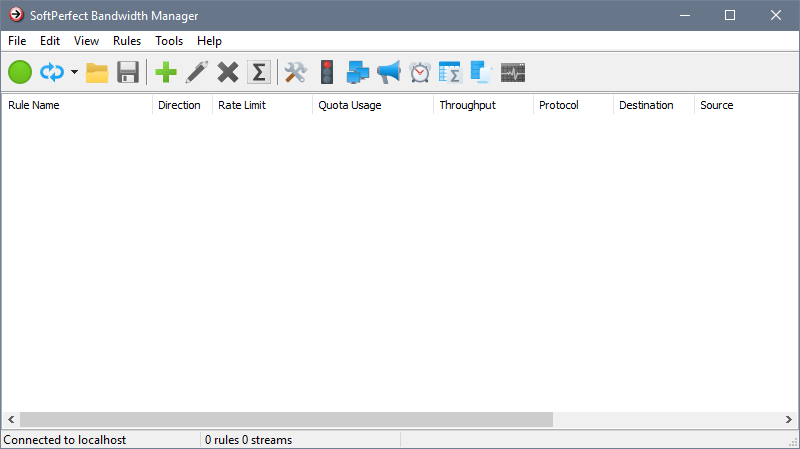
Task: Open the heartbeat monitor graph icon
Action: [x=513, y=72]
